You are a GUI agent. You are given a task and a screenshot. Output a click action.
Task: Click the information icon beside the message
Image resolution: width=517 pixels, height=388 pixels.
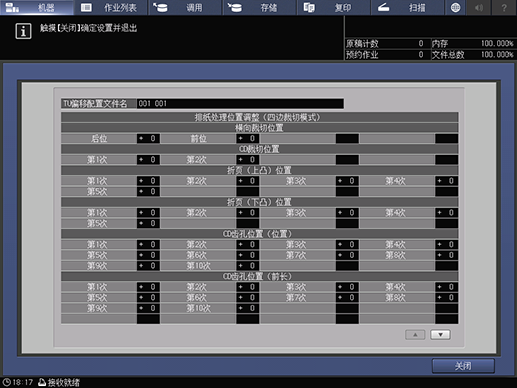point(23,31)
